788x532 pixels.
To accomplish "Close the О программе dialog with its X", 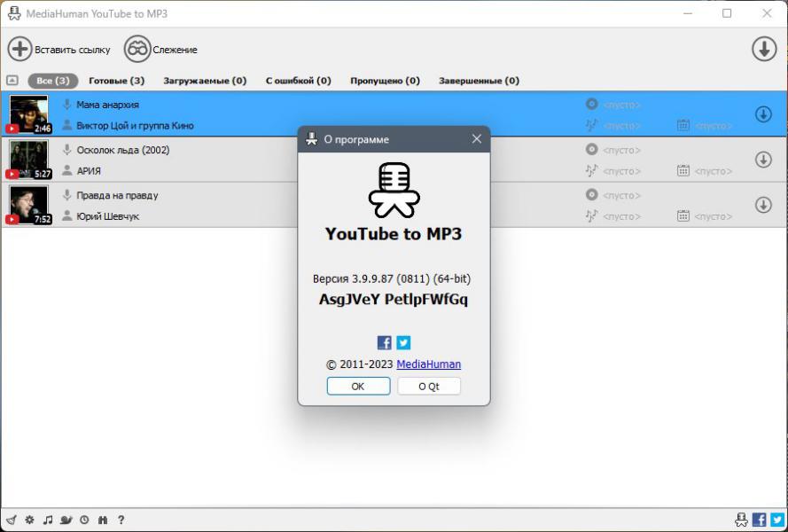I will coord(476,139).
